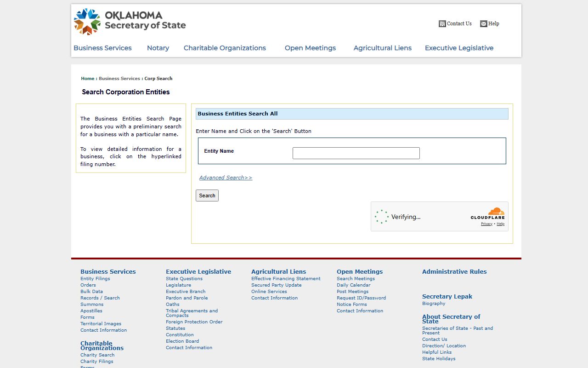Image resolution: width=588 pixels, height=368 pixels.
Task: Click the Help text link in header
Action: [494, 23]
